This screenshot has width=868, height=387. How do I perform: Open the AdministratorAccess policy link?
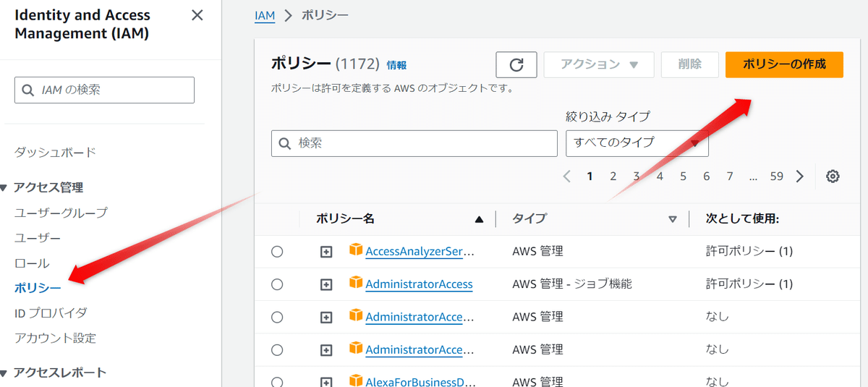(x=419, y=284)
